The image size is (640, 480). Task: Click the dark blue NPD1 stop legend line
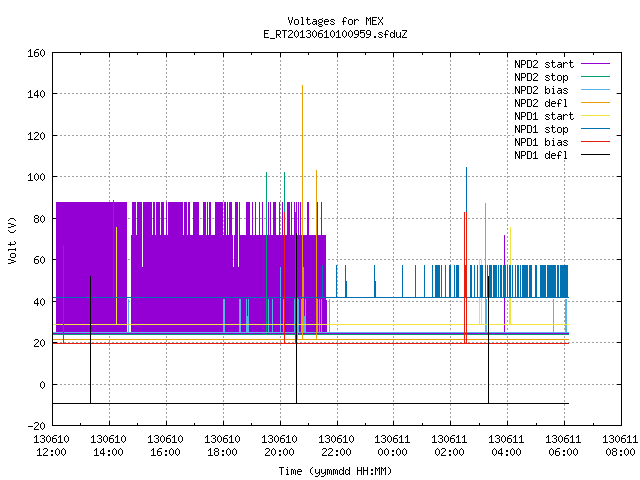pos(596,129)
